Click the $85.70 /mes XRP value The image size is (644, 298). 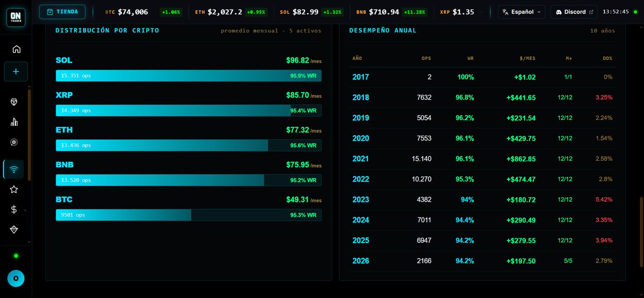click(304, 95)
